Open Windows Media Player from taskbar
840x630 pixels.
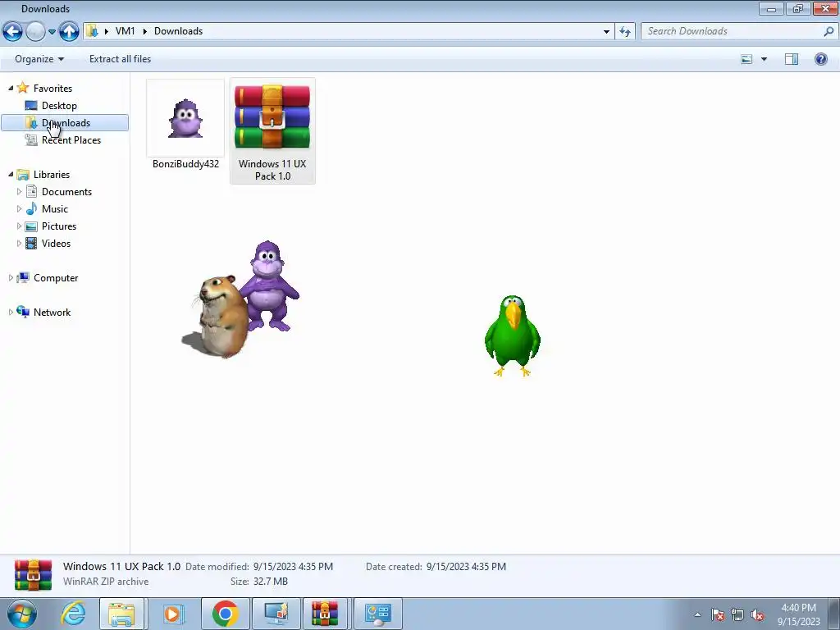point(172,614)
